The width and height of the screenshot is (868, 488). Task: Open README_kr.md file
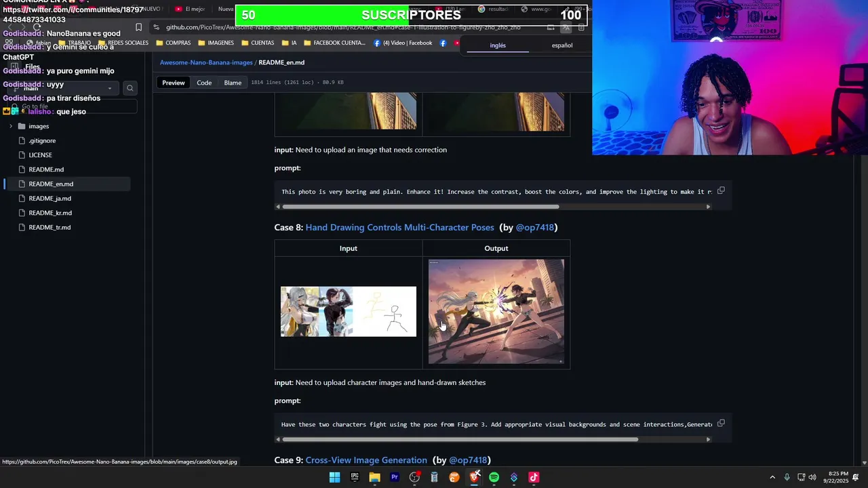(x=50, y=213)
